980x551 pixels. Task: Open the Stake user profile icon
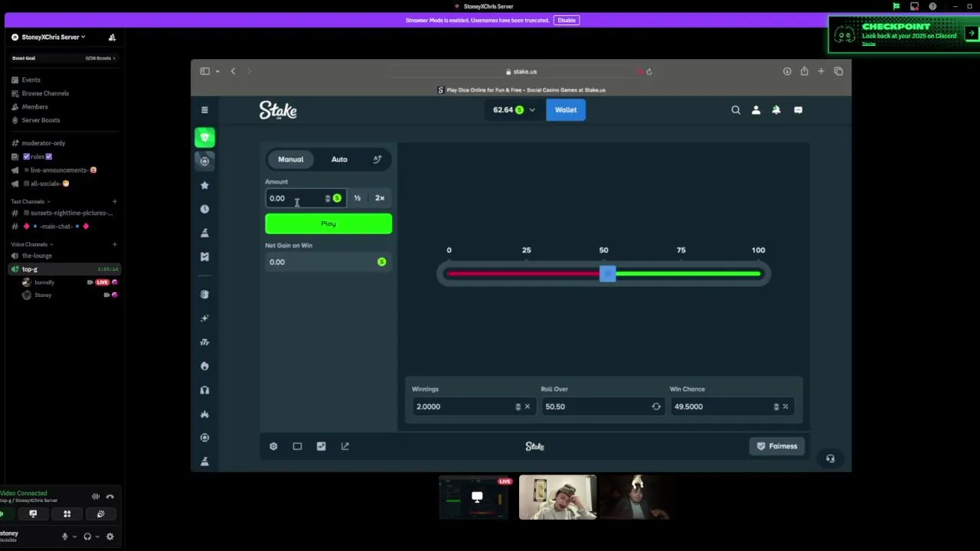[756, 109]
